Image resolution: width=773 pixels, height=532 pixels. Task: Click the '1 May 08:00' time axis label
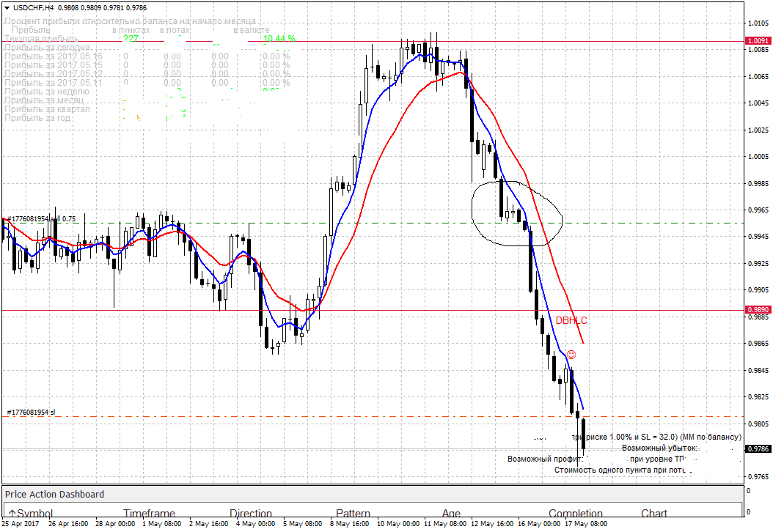pos(161,524)
